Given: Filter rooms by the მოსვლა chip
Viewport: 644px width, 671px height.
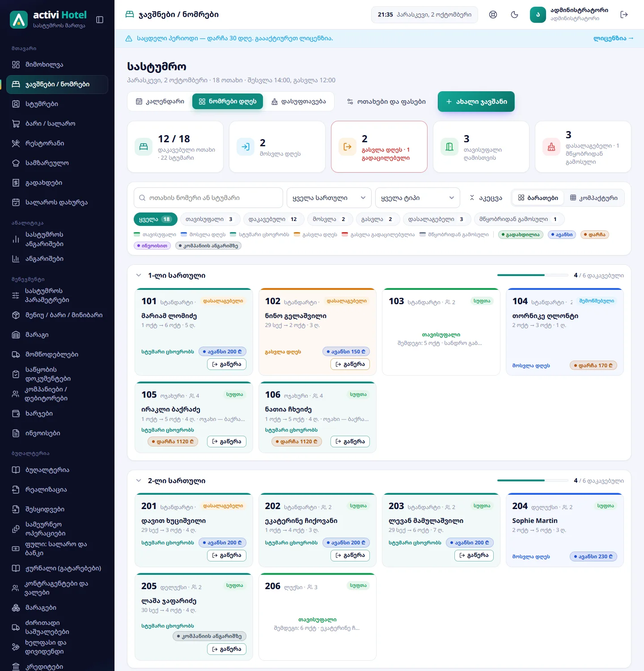Looking at the screenshot, I should click(329, 219).
